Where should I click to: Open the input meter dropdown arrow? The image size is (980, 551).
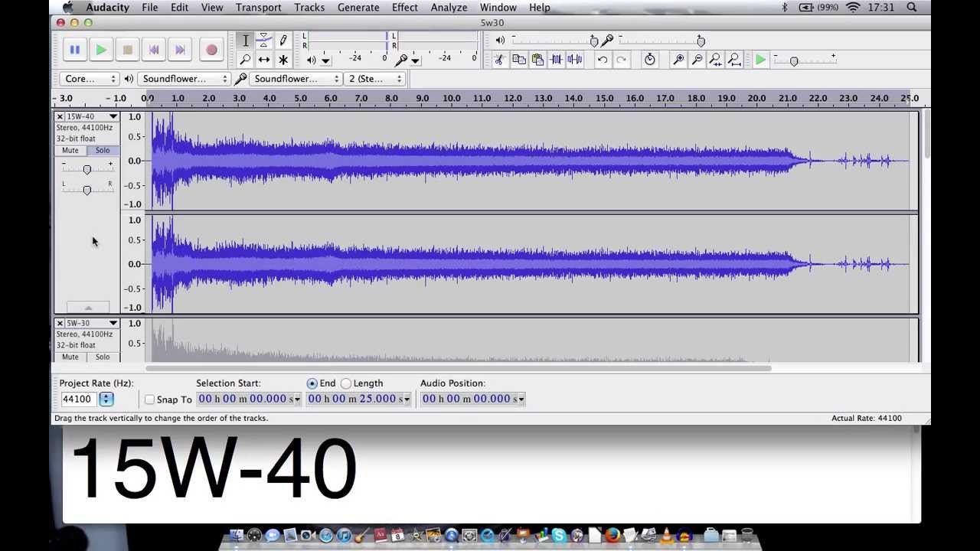[x=415, y=60]
